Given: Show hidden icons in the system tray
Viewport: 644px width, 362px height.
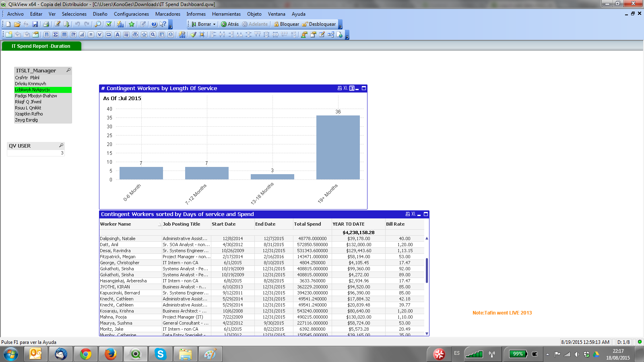Looking at the screenshot, I should tap(547, 354).
